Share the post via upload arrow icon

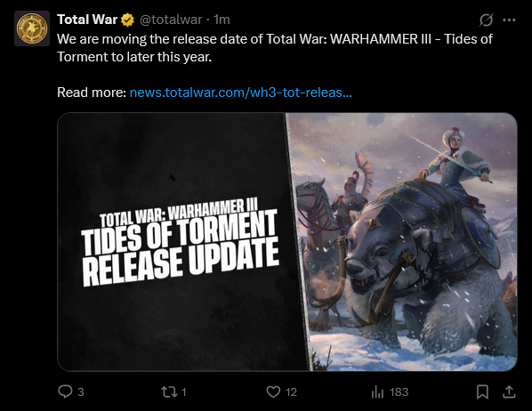tap(509, 392)
